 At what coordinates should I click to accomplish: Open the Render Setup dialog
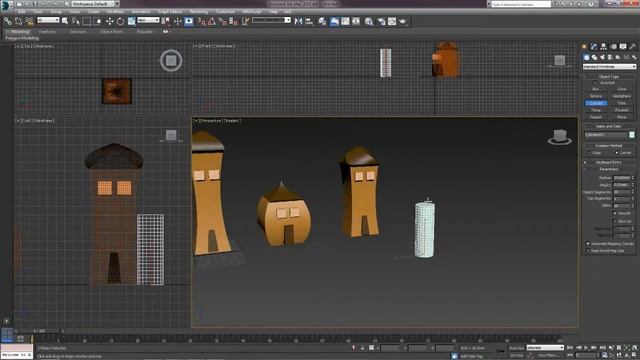tap(381, 21)
